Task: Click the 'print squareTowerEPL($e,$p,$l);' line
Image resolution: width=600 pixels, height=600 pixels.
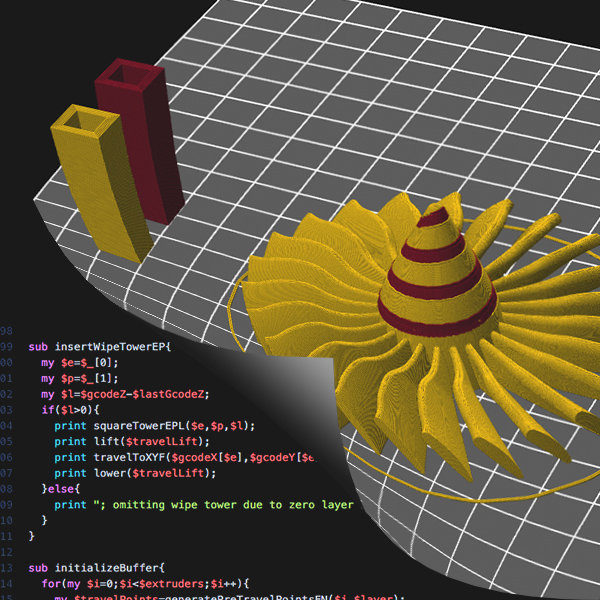Action: click(154, 426)
